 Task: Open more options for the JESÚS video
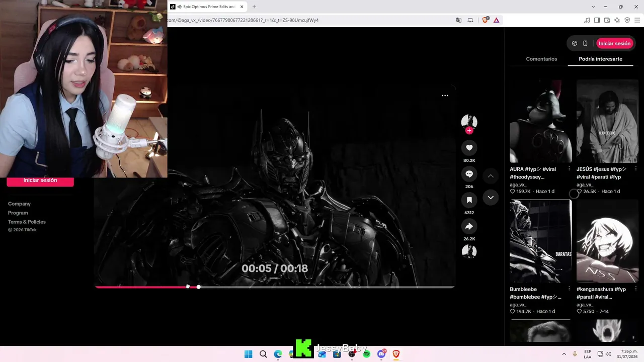coord(635,169)
